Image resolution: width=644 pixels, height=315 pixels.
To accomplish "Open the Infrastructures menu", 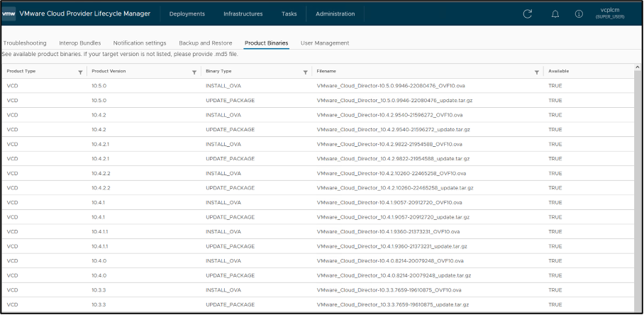I will 243,13.
